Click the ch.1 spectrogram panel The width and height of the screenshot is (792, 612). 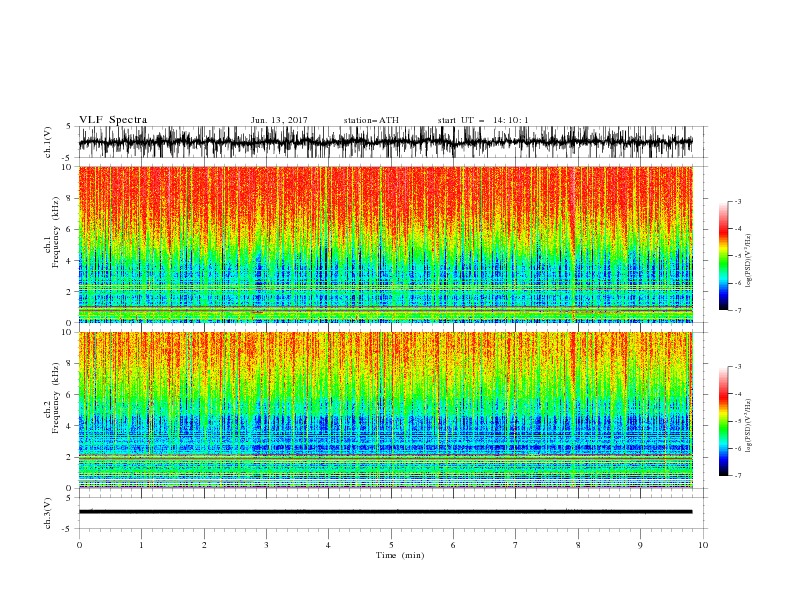click(x=385, y=244)
